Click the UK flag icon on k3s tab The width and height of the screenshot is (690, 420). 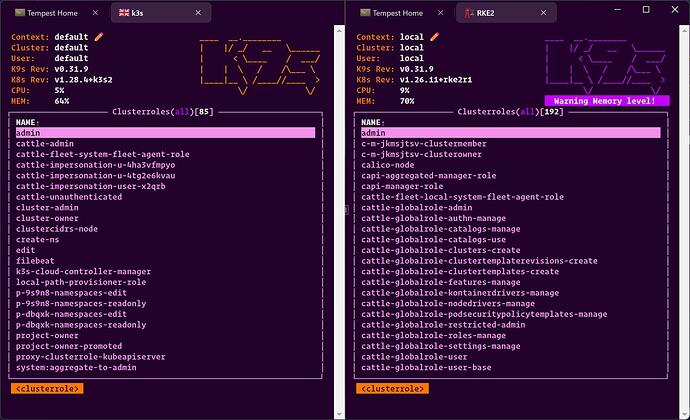click(x=124, y=13)
